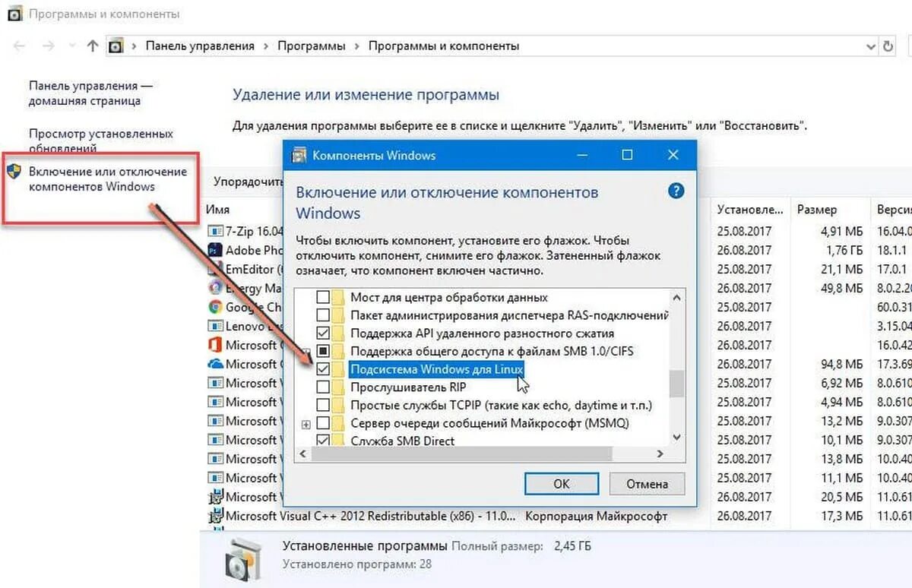Click horizontal scrollbar left arrow in dialog

pos(302,454)
